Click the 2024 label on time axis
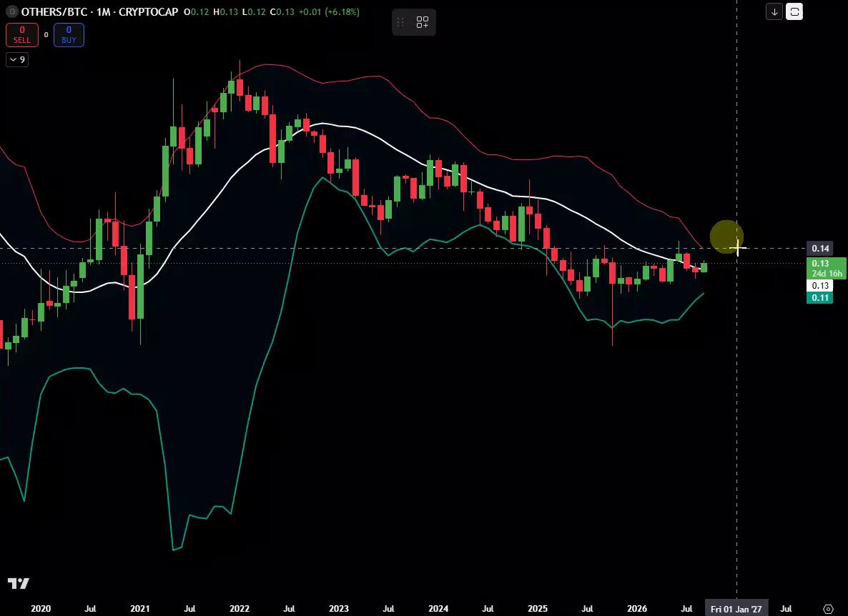This screenshot has width=848, height=616. [438, 609]
